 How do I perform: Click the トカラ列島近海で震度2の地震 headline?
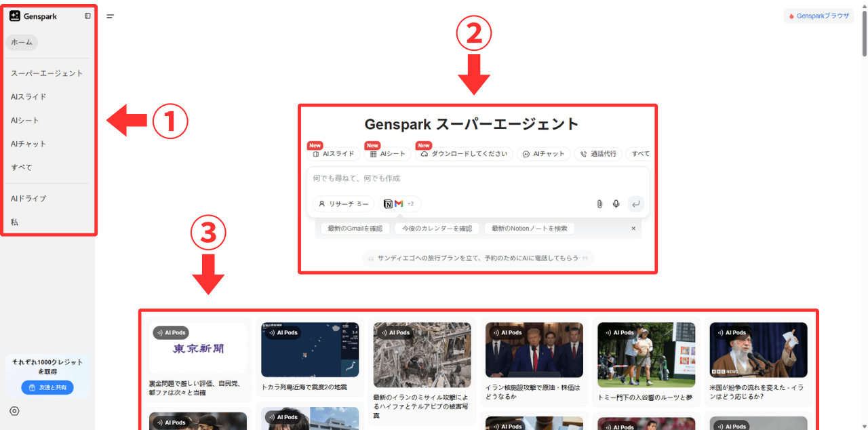[x=304, y=387]
